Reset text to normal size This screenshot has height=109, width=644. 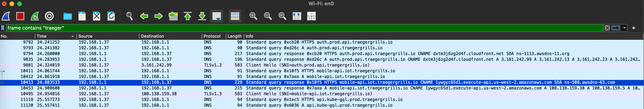[x=282, y=16]
